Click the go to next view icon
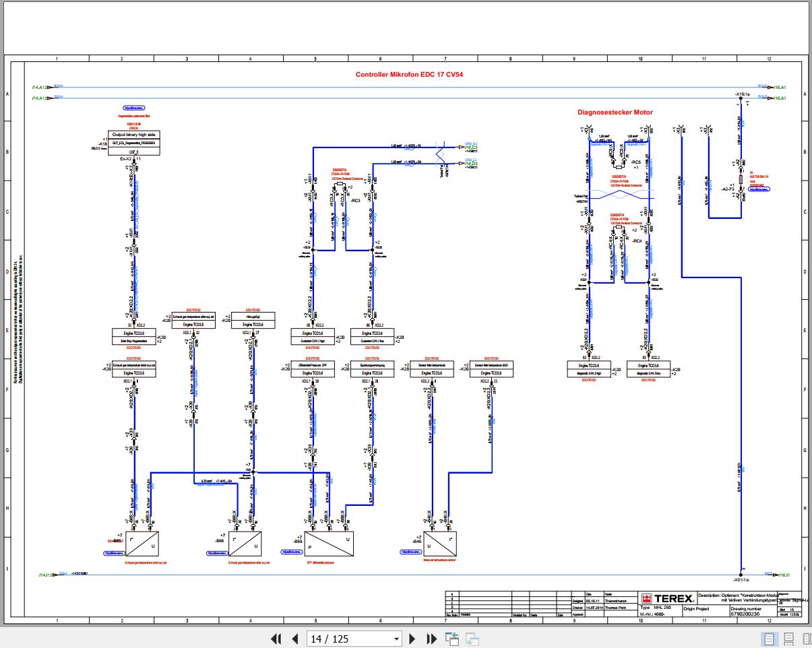 (472, 639)
